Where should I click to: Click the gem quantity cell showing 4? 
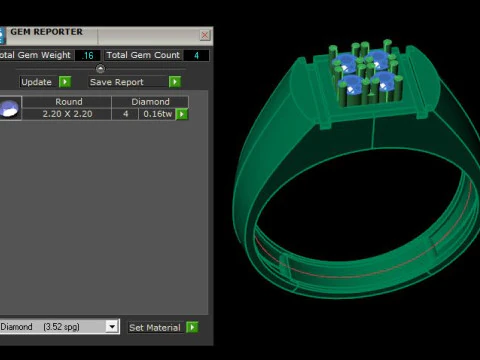pos(125,114)
